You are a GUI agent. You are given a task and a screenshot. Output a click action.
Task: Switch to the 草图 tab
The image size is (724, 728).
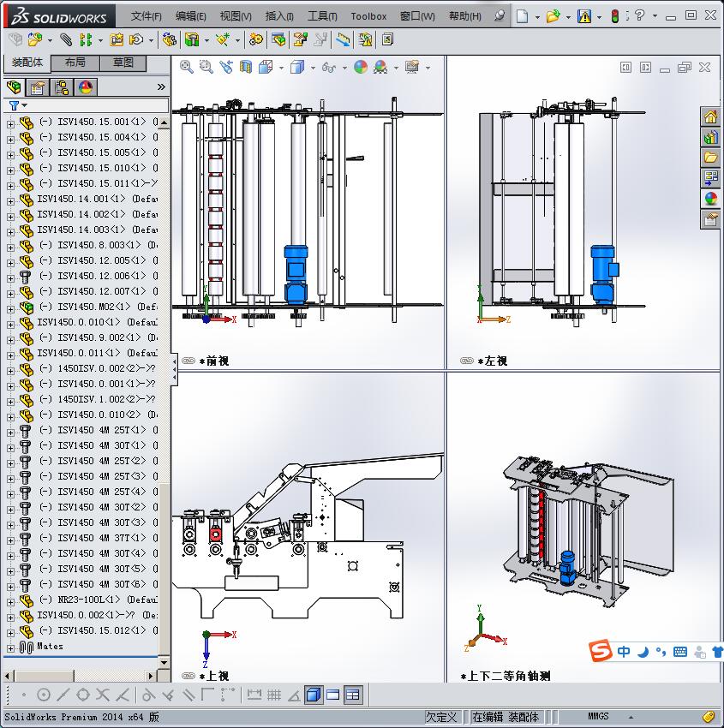(x=123, y=63)
